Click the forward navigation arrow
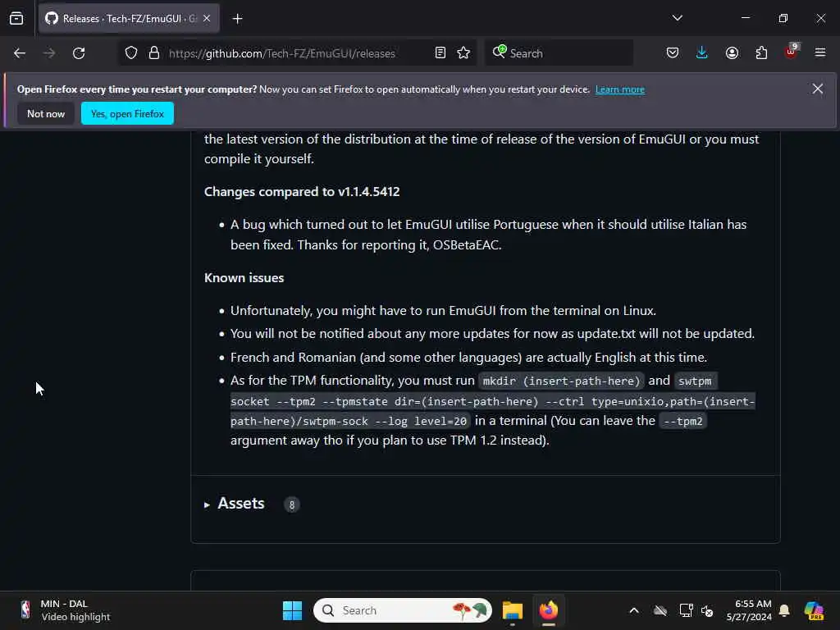Screen dimensions: 840x630 pos(49,53)
